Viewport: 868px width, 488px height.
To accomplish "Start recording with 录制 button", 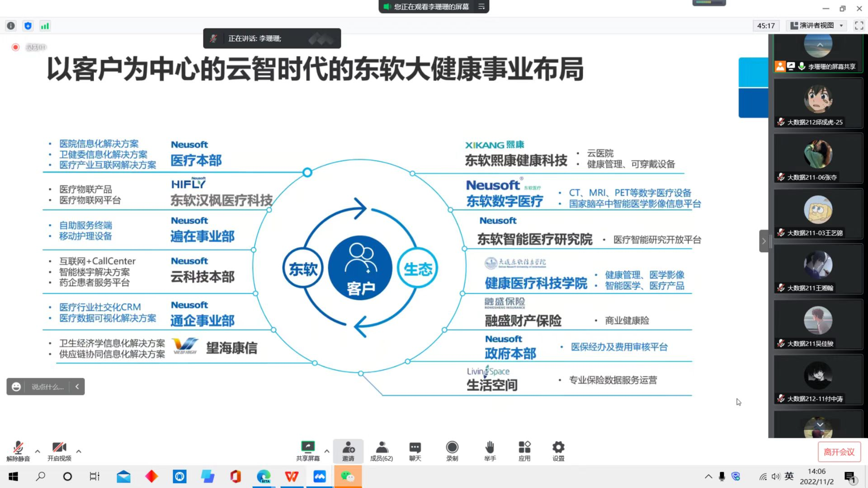I will point(452,451).
